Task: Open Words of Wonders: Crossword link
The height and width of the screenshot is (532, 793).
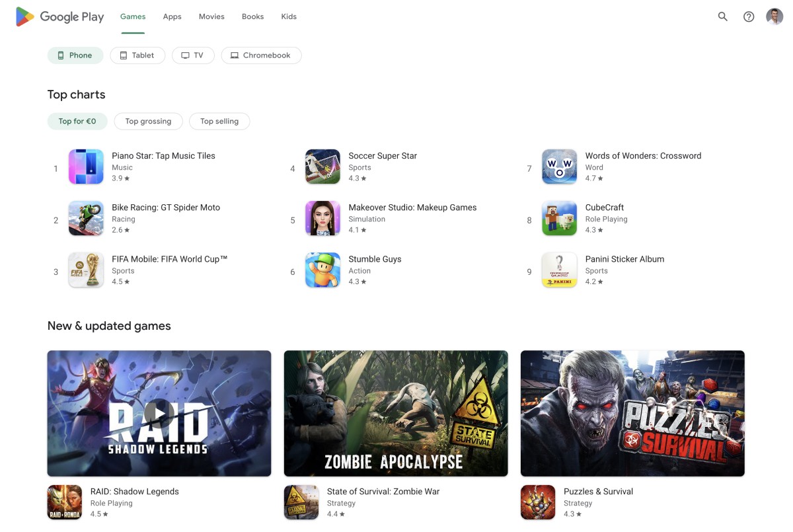Action: click(x=643, y=156)
